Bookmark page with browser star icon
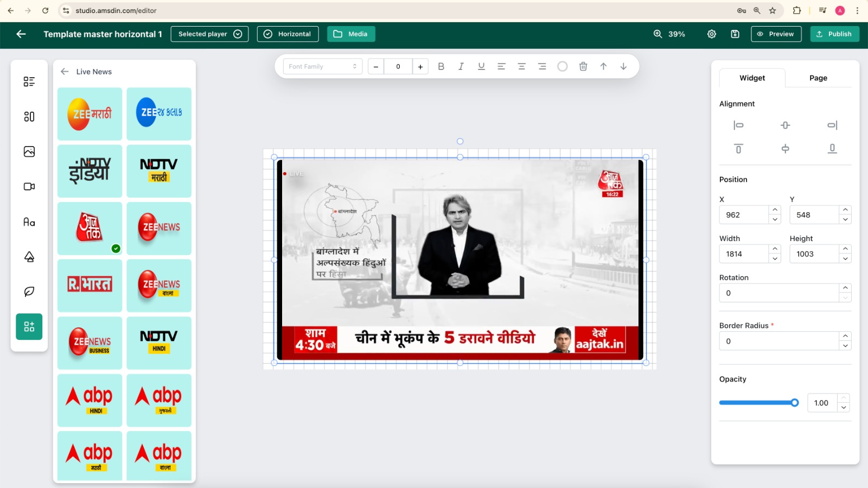This screenshot has height=488, width=868. pos(773,10)
